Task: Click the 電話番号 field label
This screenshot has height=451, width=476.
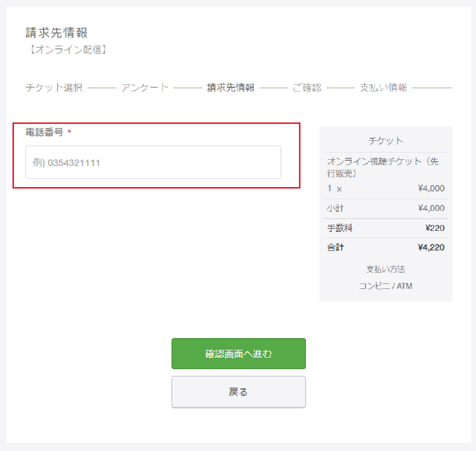Action: point(44,132)
